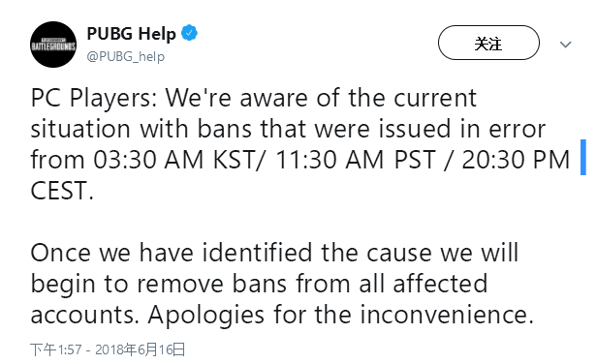The height and width of the screenshot is (364, 597).
Task: Click the begin to remove bans line
Action: (259, 285)
